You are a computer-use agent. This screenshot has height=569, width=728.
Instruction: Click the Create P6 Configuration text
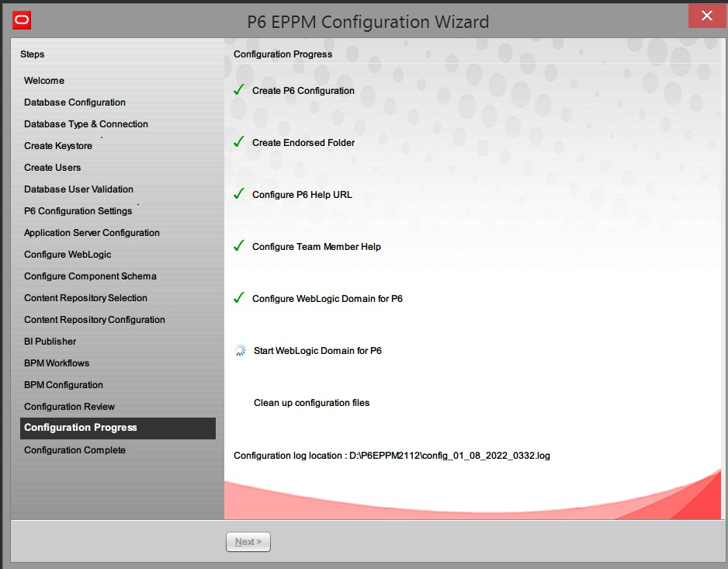[303, 91]
